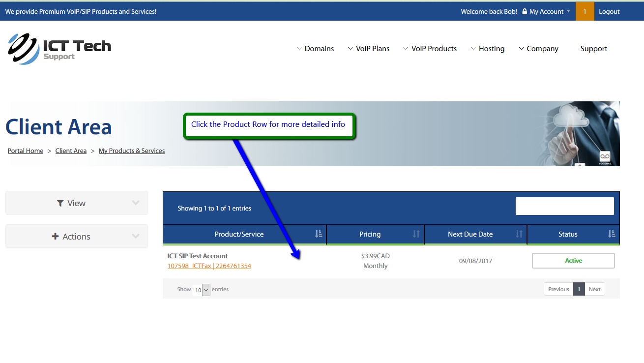Click the Next Due Date sort icon

[x=519, y=234]
